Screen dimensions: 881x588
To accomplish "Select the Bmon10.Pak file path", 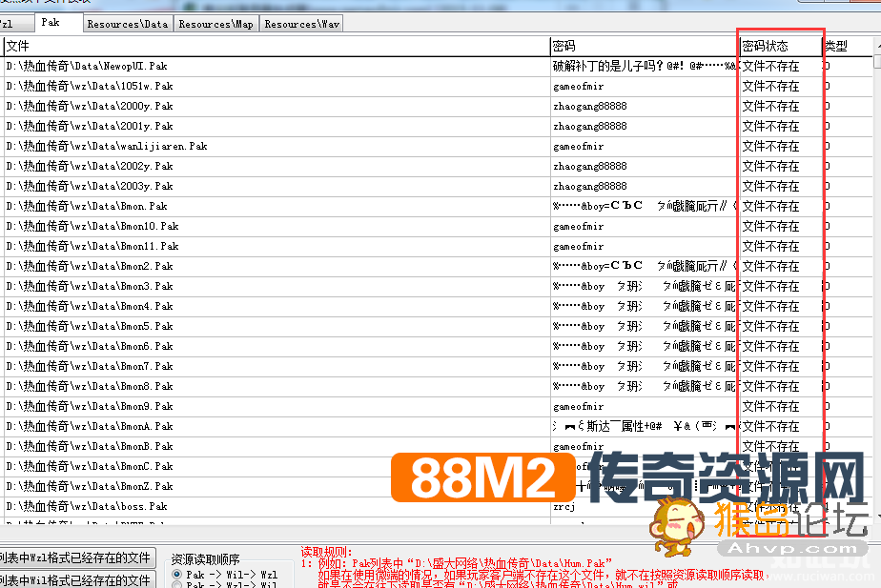I will click(x=92, y=226).
